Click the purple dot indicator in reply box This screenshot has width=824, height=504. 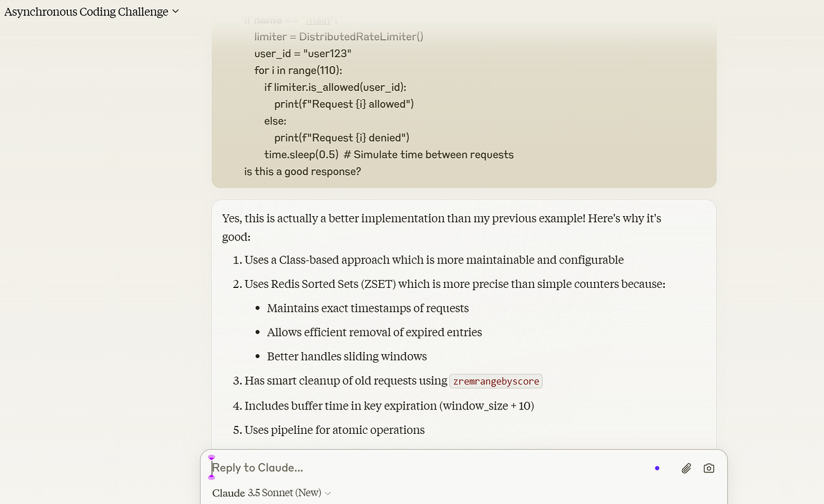click(x=657, y=468)
